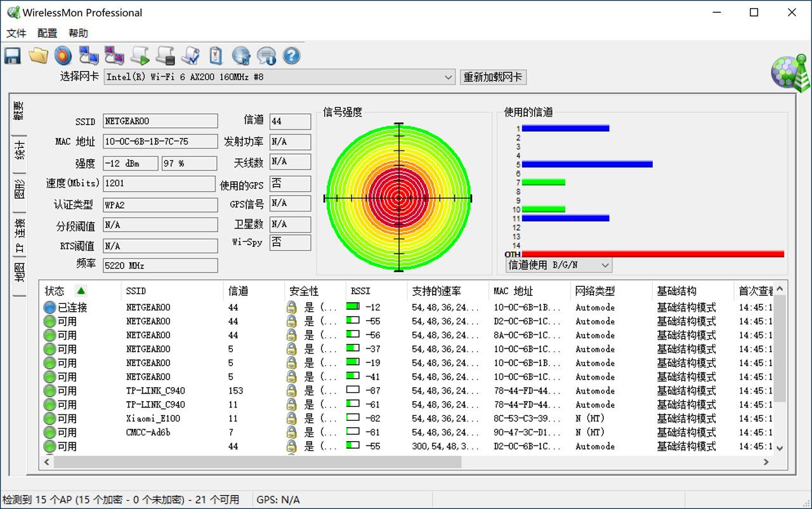Click the center of the signal strength radar
This screenshot has width=812, height=509.
(x=398, y=197)
